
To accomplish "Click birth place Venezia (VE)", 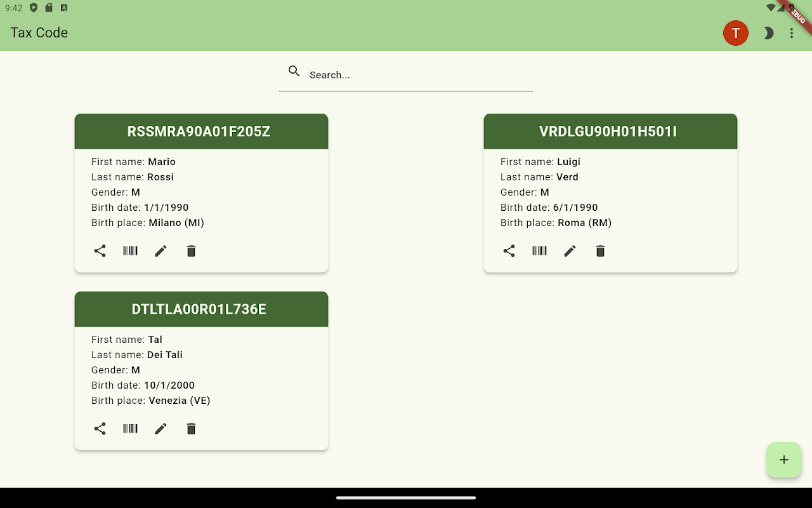I will pos(180,401).
